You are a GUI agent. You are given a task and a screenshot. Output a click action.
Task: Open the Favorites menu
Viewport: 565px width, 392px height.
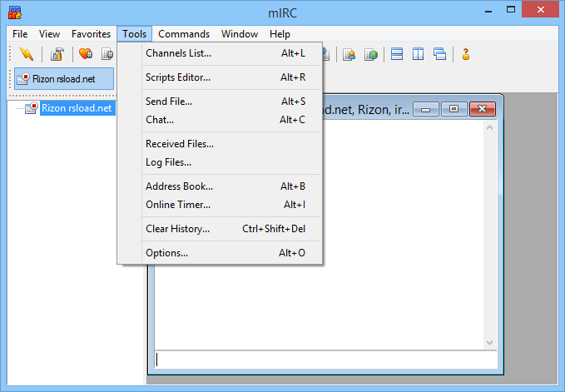91,34
